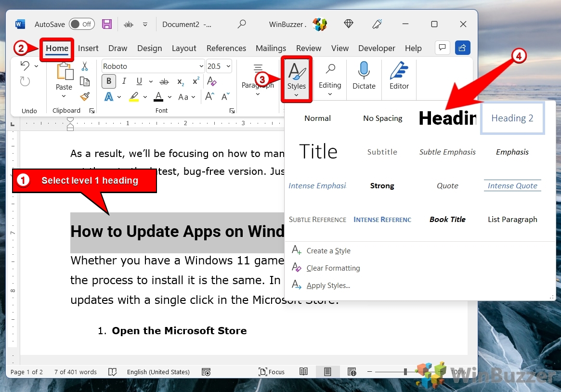Choose Create a Style option
The width and height of the screenshot is (561, 392).
point(328,251)
